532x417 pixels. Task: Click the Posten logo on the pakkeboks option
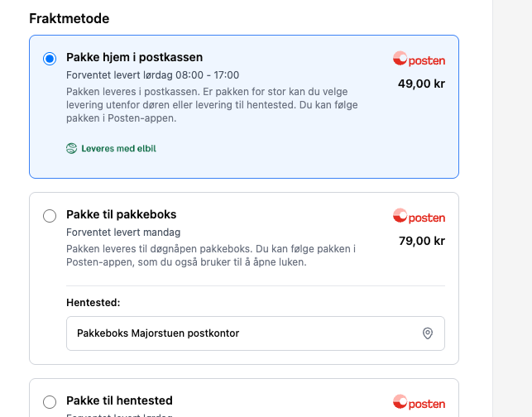(x=419, y=217)
